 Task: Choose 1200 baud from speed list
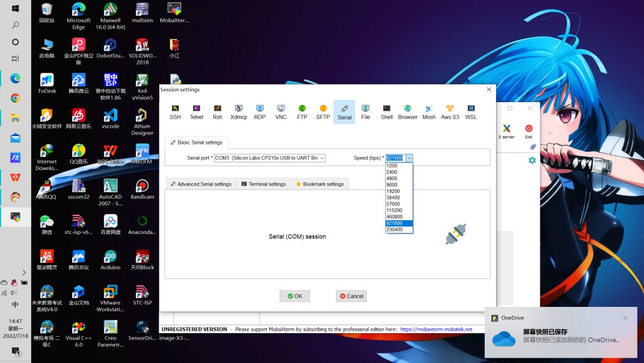click(399, 165)
